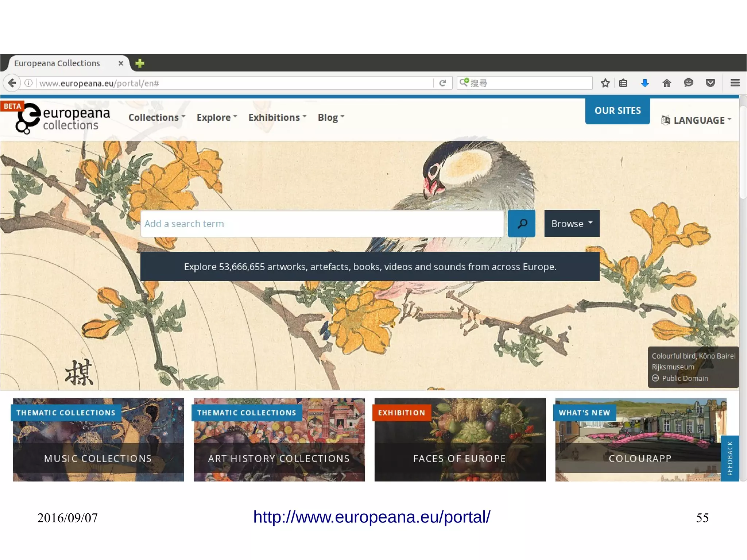Image resolution: width=747 pixels, height=560 pixels.
Task: Expand the Exhibitions menu
Action: tap(277, 117)
